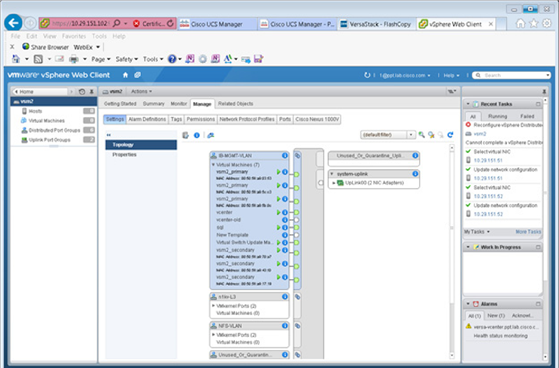Click the IE print icon

coord(73,59)
